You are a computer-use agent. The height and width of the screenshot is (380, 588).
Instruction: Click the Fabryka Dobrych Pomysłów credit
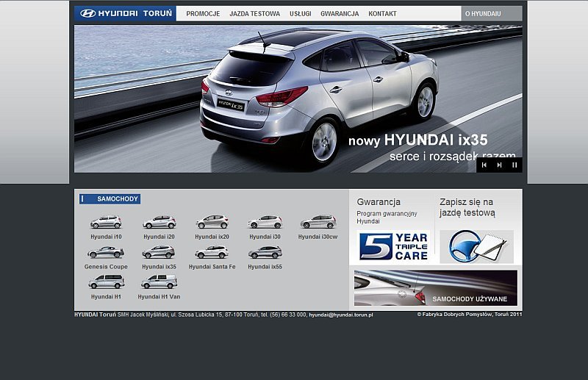coord(470,315)
